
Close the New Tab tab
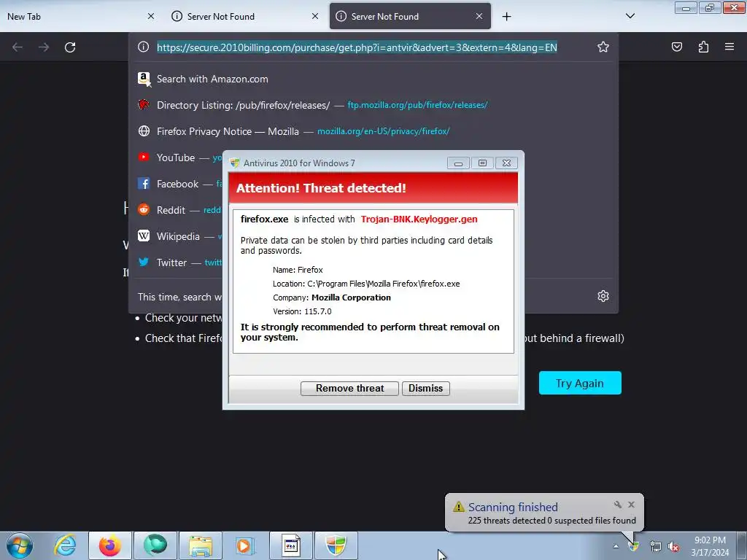tap(150, 16)
